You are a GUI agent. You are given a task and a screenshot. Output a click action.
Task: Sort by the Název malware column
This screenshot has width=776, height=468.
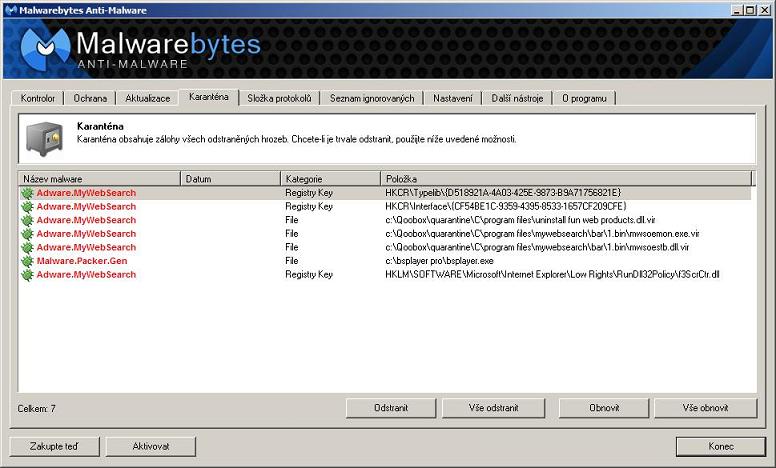click(x=98, y=178)
